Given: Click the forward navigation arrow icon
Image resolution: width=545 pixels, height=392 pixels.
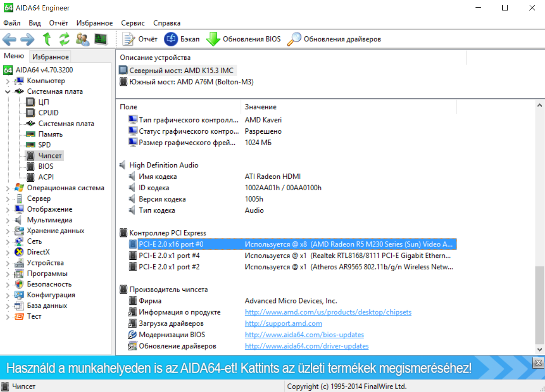Looking at the screenshot, I should (28, 39).
